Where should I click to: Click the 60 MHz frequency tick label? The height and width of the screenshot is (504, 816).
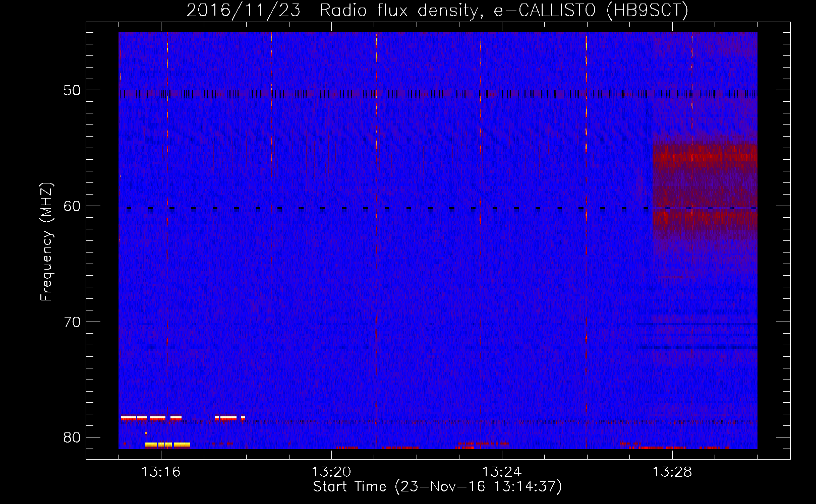tap(72, 206)
